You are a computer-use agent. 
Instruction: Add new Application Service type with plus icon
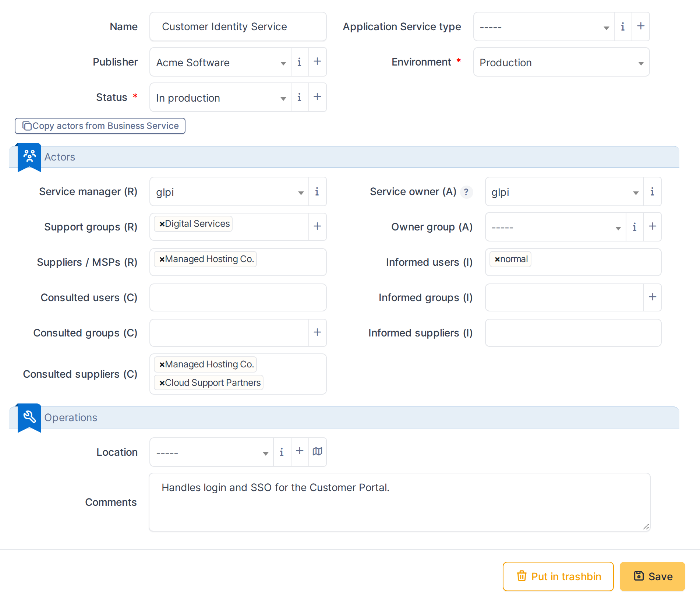click(x=641, y=26)
